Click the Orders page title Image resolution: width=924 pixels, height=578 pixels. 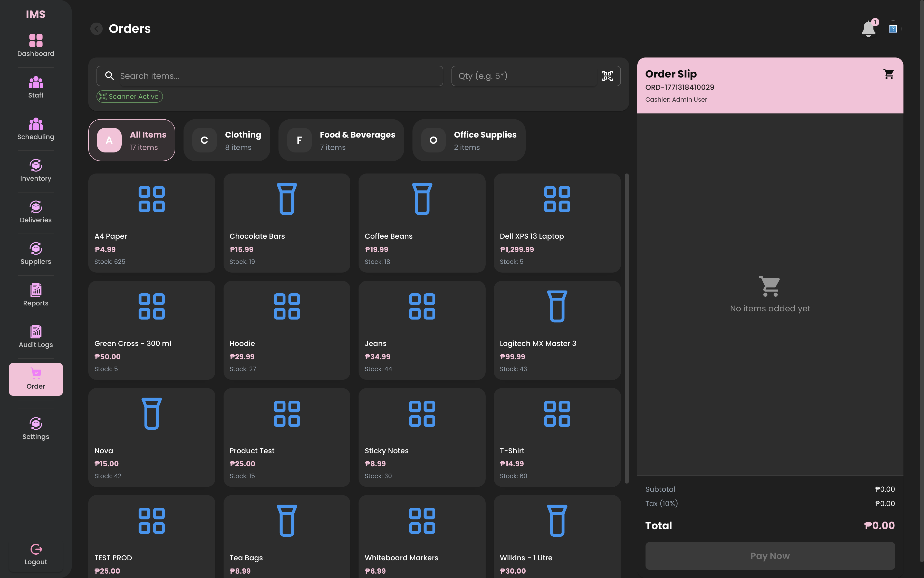(x=130, y=29)
